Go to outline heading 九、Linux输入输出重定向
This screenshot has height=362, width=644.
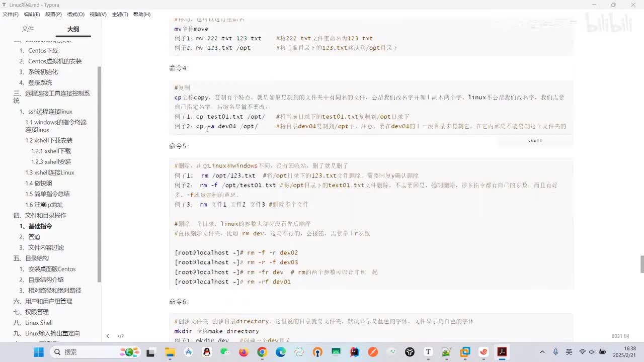pos(46,333)
